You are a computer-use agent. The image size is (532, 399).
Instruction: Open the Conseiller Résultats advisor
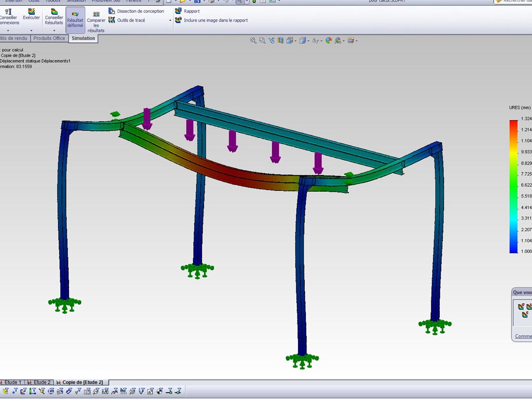tap(54, 17)
